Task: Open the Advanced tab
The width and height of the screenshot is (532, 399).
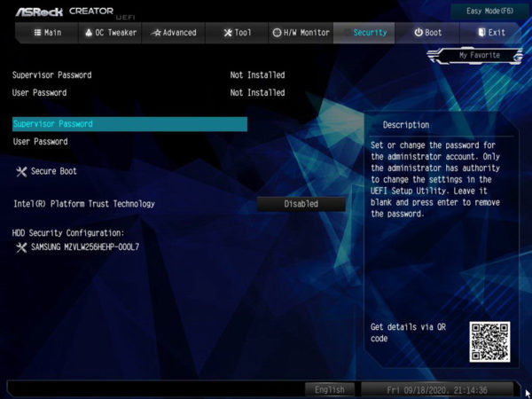Action: pos(174,33)
